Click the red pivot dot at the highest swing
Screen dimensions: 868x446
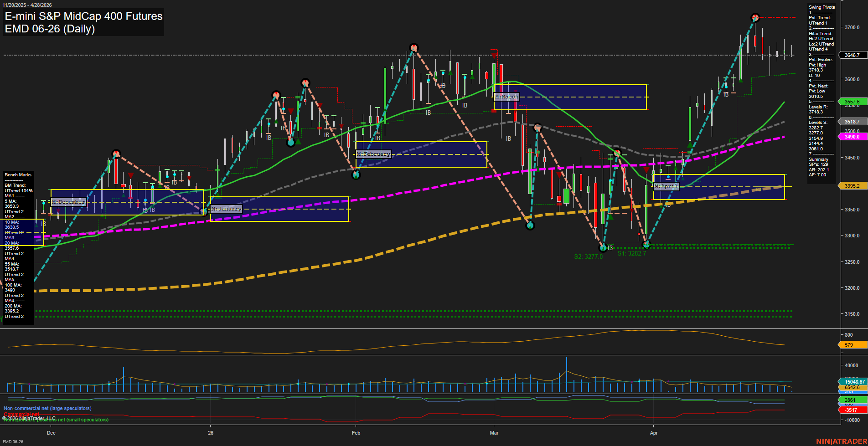click(x=754, y=18)
